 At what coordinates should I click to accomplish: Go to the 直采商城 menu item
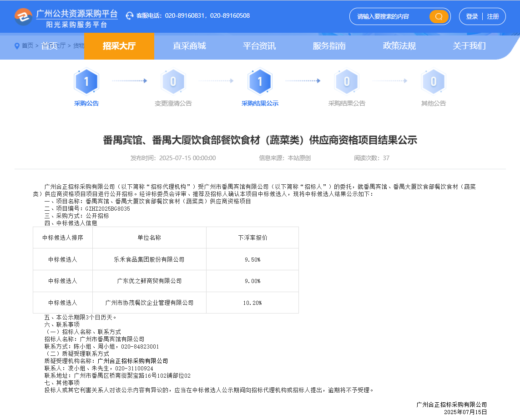point(189,46)
